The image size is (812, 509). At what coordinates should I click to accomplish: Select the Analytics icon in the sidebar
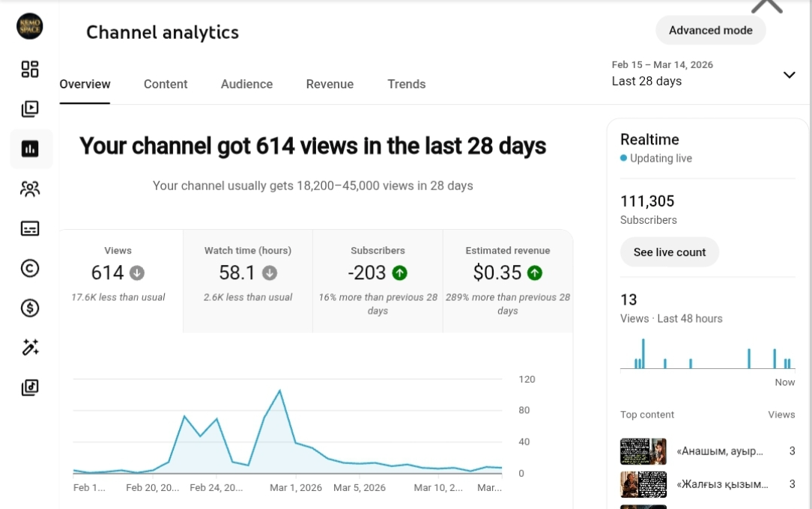click(30, 148)
